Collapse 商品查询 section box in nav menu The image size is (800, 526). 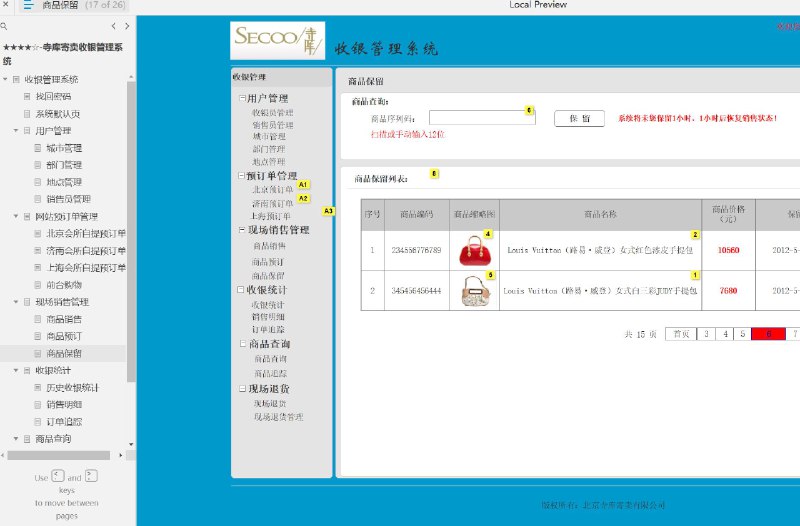(243, 344)
